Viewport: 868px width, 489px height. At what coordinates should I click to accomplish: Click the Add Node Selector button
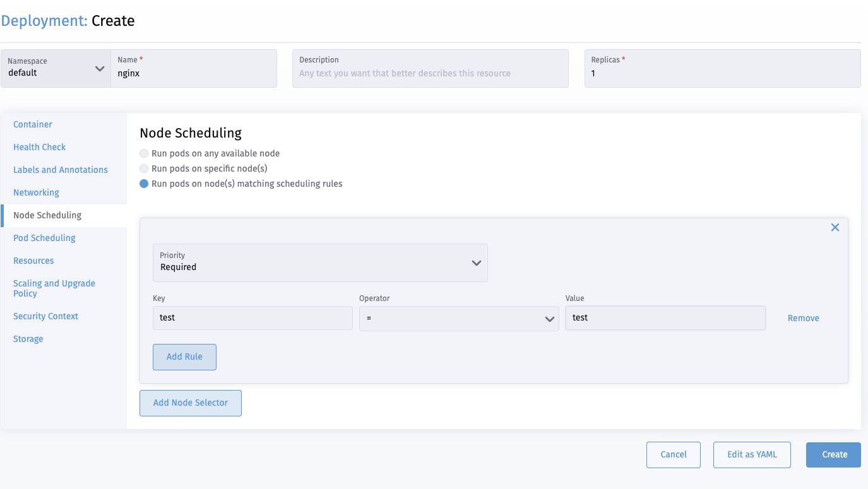click(190, 403)
